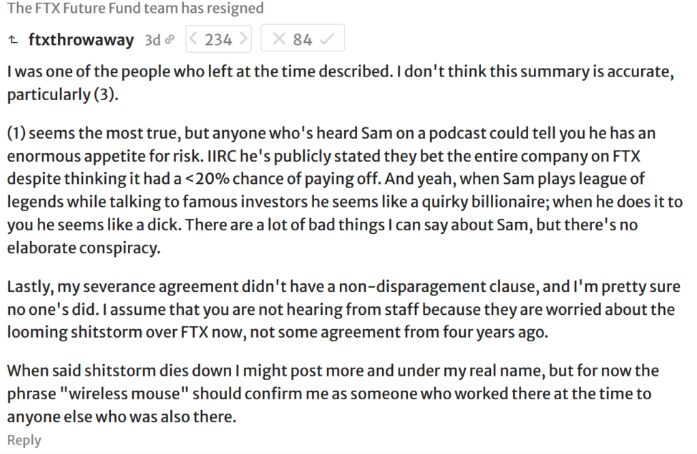The image size is (697, 454).
Task: Click the 84 agreement score
Action: (302, 40)
